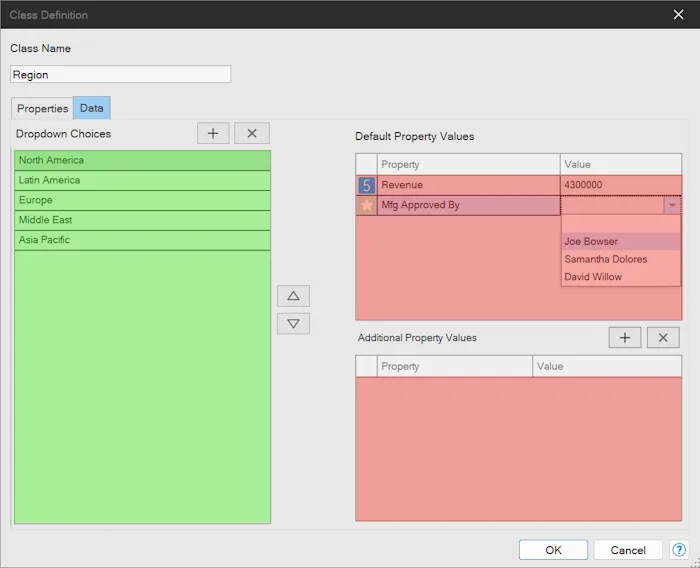700x568 pixels.
Task: Click the Revenue number type icon
Action: coord(367,185)
